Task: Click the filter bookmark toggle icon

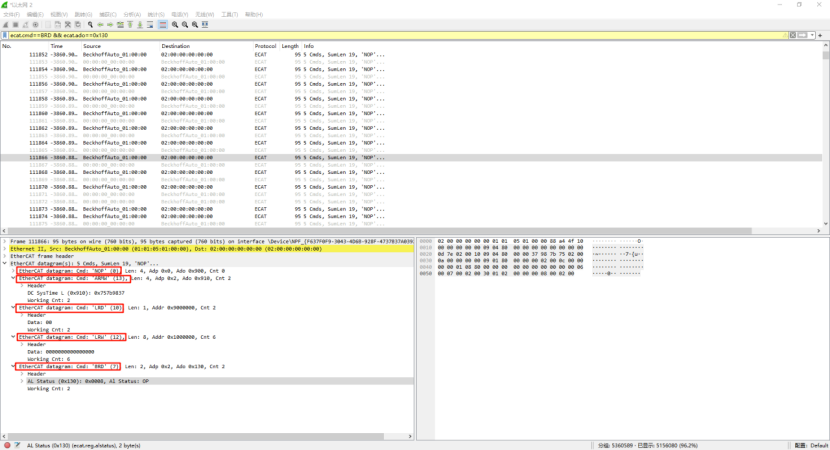Action: 5,35
